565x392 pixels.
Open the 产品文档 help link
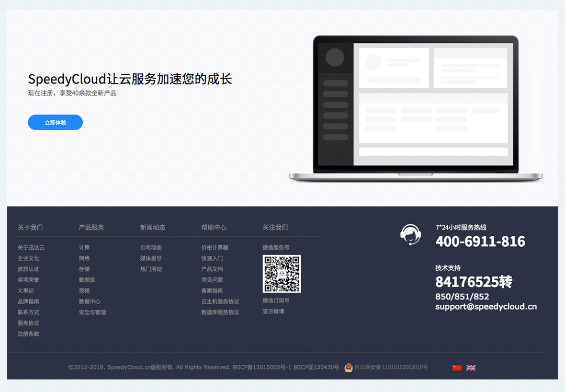pos(212,269)
